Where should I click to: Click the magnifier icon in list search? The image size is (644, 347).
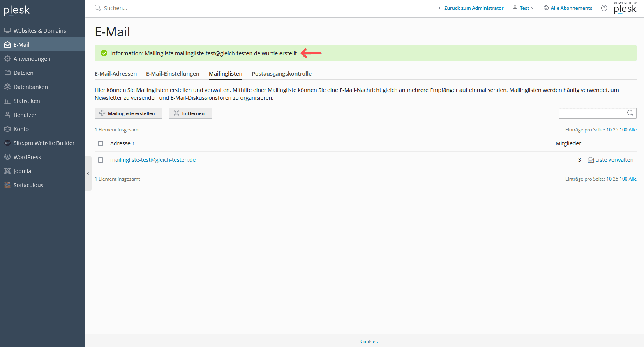[x=630, y=113]
